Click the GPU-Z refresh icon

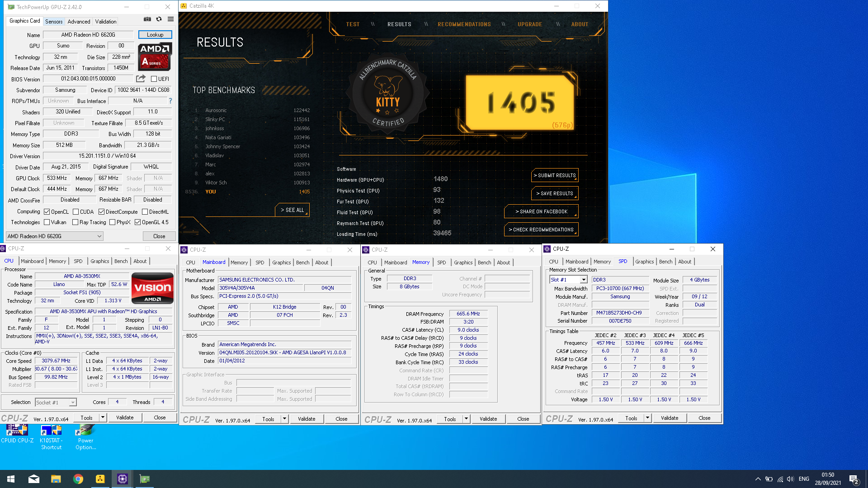(x=159, y=19)
